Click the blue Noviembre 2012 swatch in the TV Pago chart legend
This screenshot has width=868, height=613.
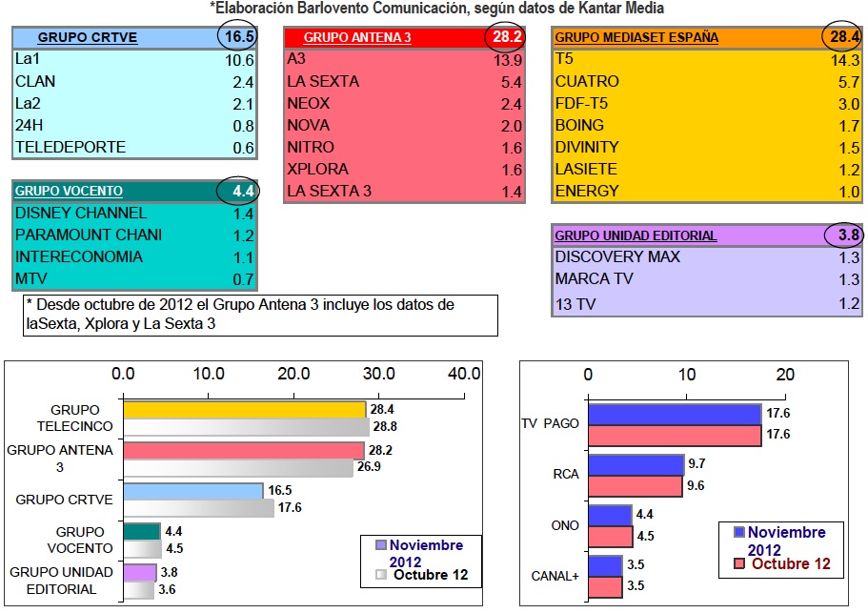(739, 532)
